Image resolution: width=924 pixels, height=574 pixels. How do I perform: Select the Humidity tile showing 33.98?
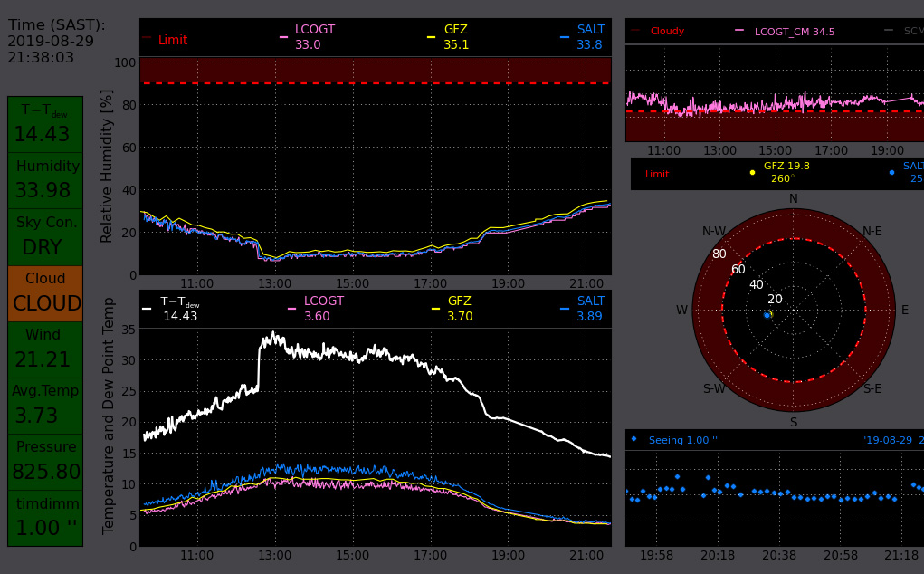[x=45, y=180]
